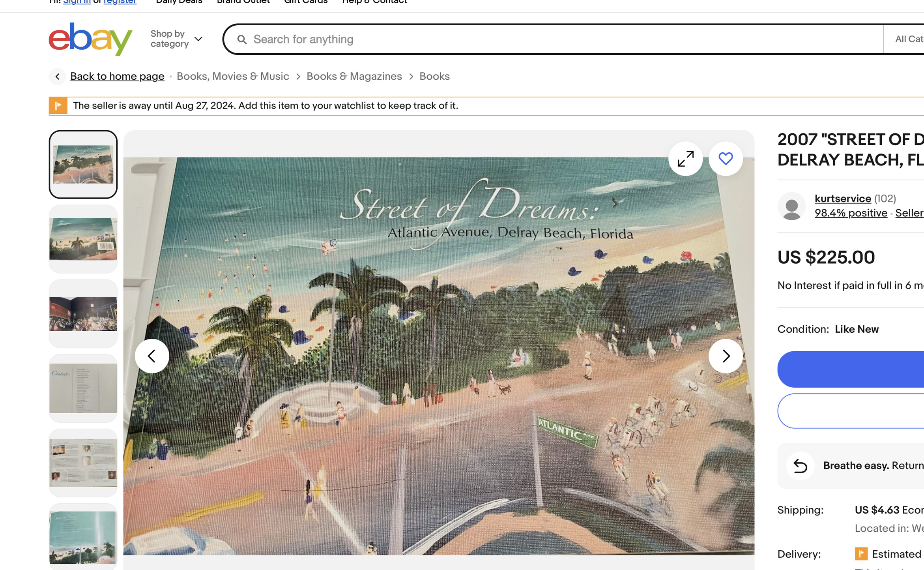This screenshot has height=570, width=924.
Task: Select the fifth thumbnail with portraits
Action: tap(83, 463)
